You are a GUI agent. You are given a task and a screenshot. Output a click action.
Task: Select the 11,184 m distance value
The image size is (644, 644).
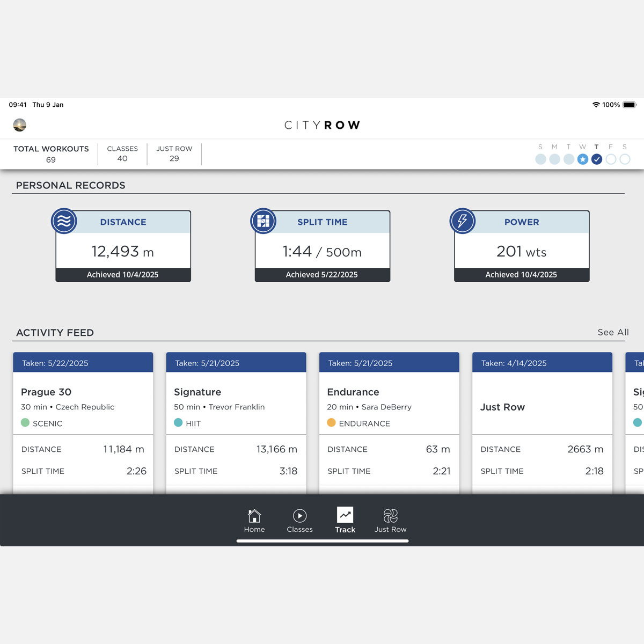pos(123,449)
